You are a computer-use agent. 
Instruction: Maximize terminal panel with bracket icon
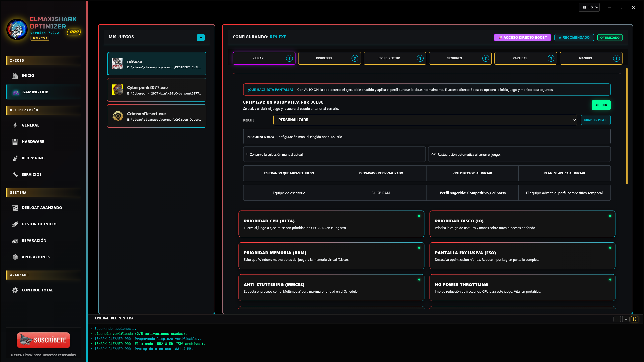click(x=634, y=319)
